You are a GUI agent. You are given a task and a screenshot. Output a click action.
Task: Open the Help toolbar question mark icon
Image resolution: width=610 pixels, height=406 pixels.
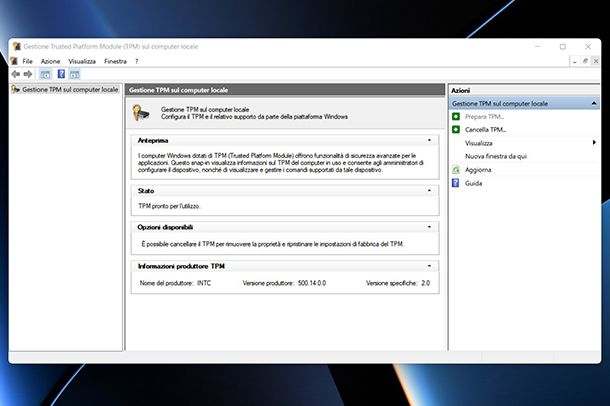click(x=61, y=74)
